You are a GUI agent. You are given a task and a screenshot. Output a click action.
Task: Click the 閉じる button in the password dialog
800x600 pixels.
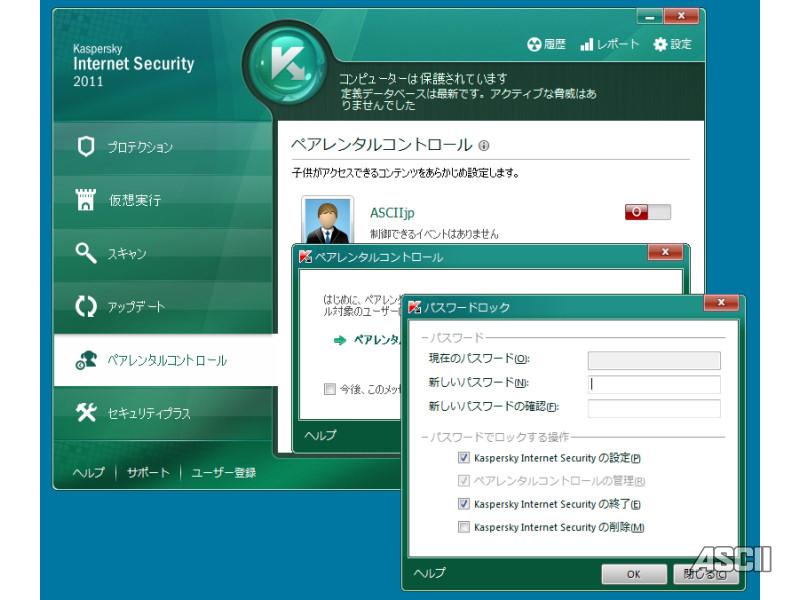coord(706,574)
